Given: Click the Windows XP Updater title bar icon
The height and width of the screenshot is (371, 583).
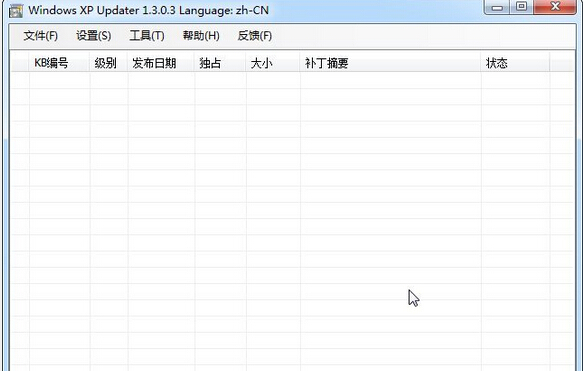Looking at the screenshot, I should 16,11.
